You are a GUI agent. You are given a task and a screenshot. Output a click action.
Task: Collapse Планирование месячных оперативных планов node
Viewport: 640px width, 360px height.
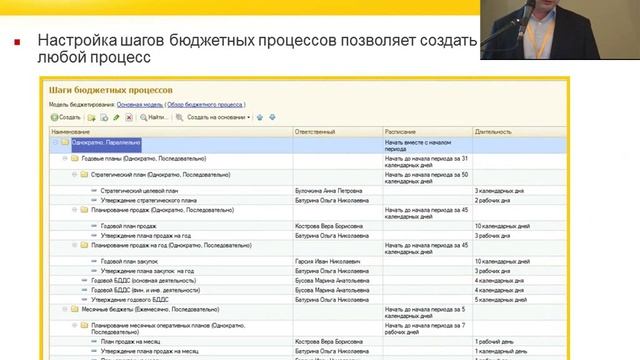74,325
